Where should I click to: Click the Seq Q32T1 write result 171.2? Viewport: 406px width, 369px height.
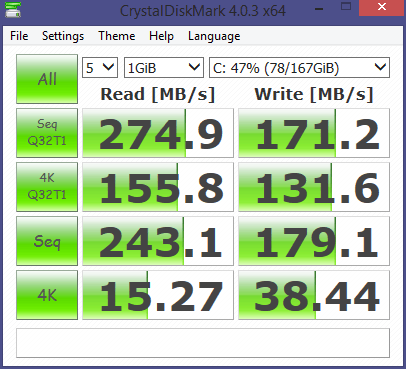314,133
